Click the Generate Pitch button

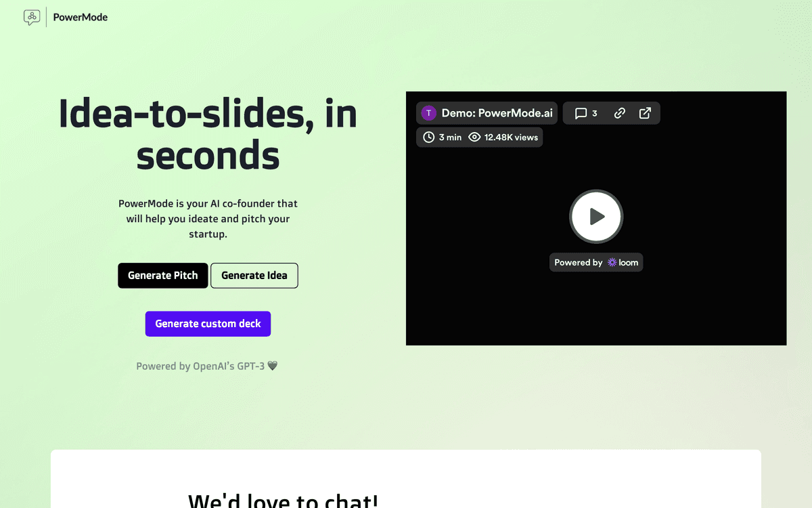[x=162, y=276]
